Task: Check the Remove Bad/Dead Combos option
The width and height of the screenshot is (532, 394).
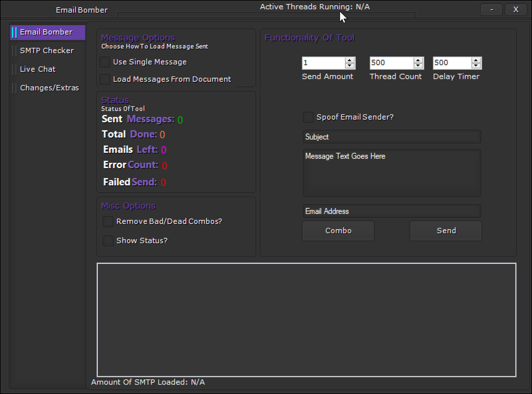Action: (x=108, y=221)
